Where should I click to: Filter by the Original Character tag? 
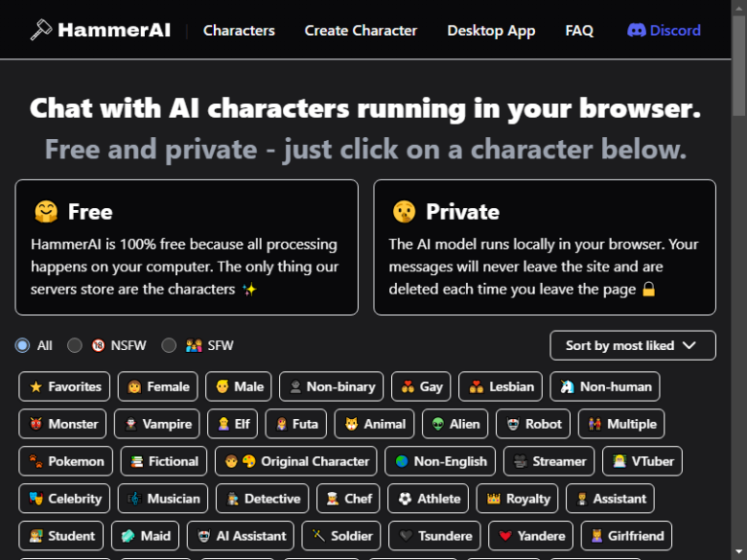pyautogui.click(x=296, y=462)
